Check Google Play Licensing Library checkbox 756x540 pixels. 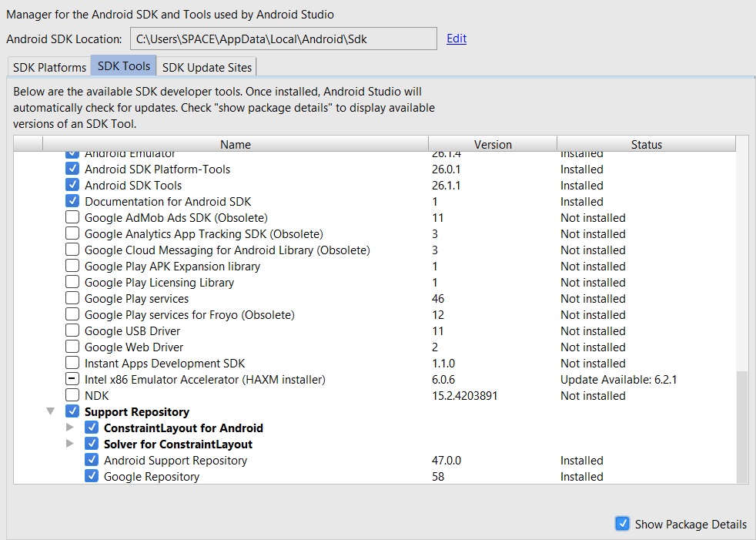[x=72, y=282]
